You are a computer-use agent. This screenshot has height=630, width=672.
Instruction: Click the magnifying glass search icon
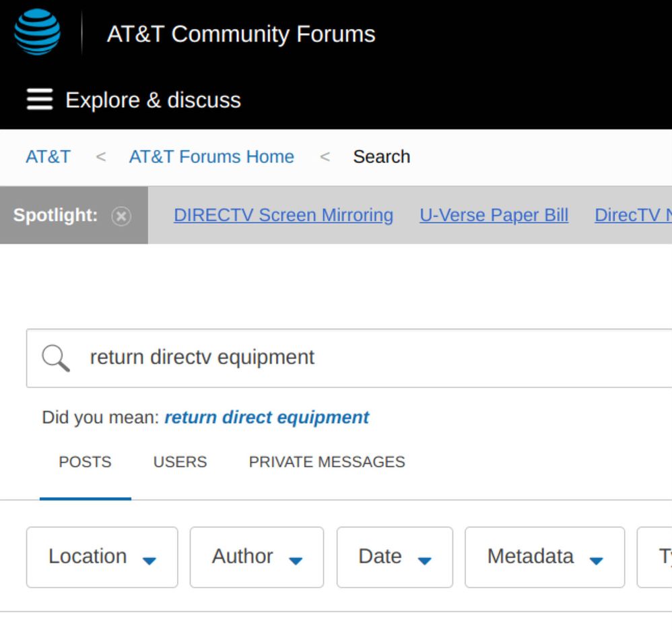pyautogui.click(x=56, y=358)
